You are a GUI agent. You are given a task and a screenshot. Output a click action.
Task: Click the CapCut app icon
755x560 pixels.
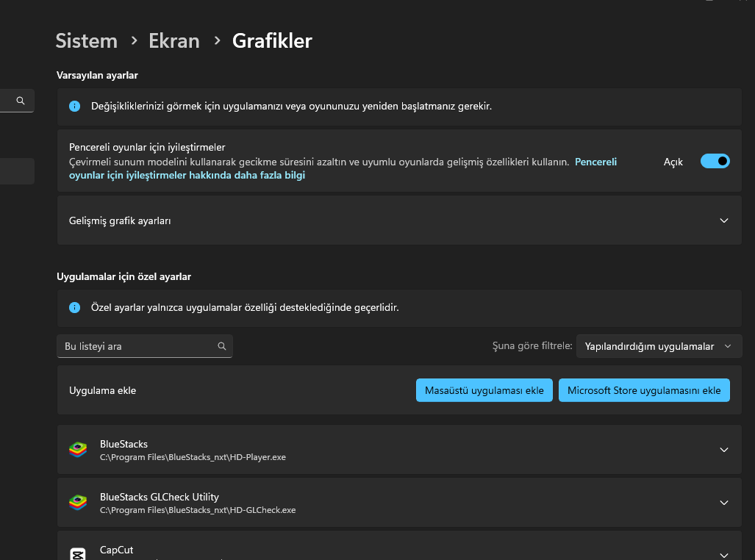(x=77, y=554)
